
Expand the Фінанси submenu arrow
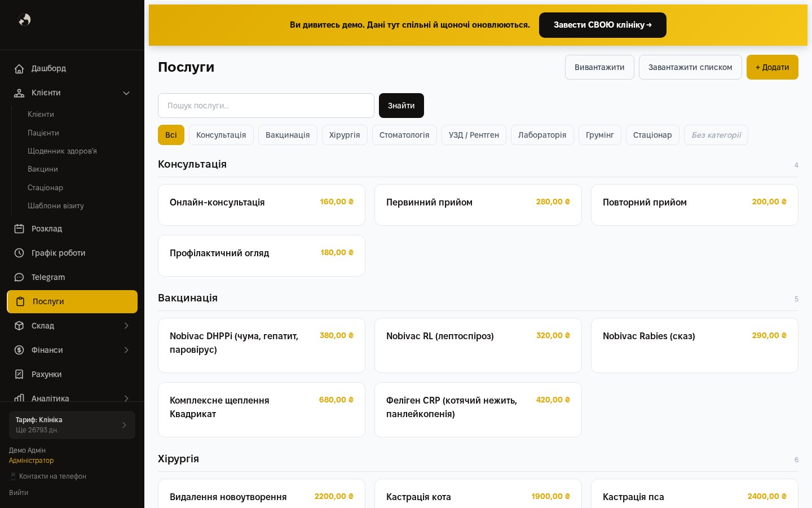tap(126, 350)
